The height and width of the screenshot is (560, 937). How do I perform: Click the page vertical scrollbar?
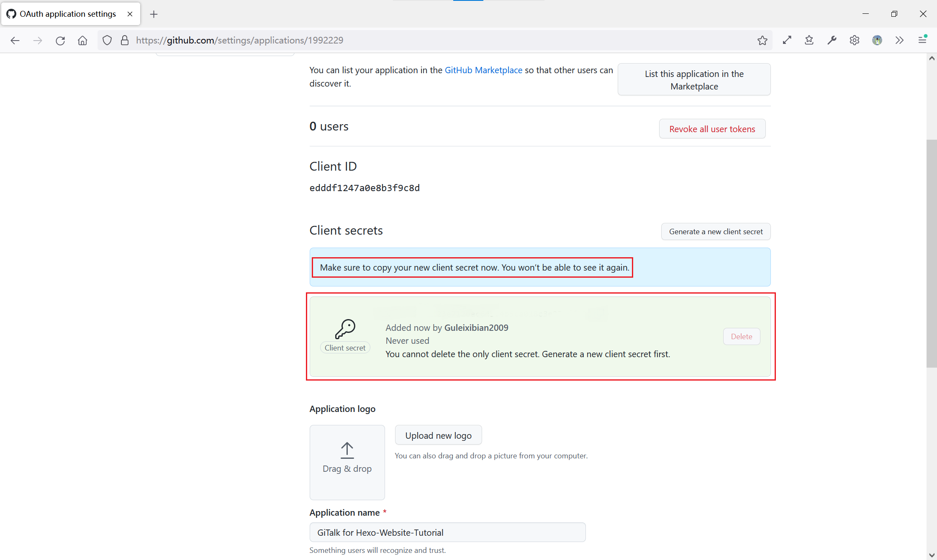click(x=932, y=253)
